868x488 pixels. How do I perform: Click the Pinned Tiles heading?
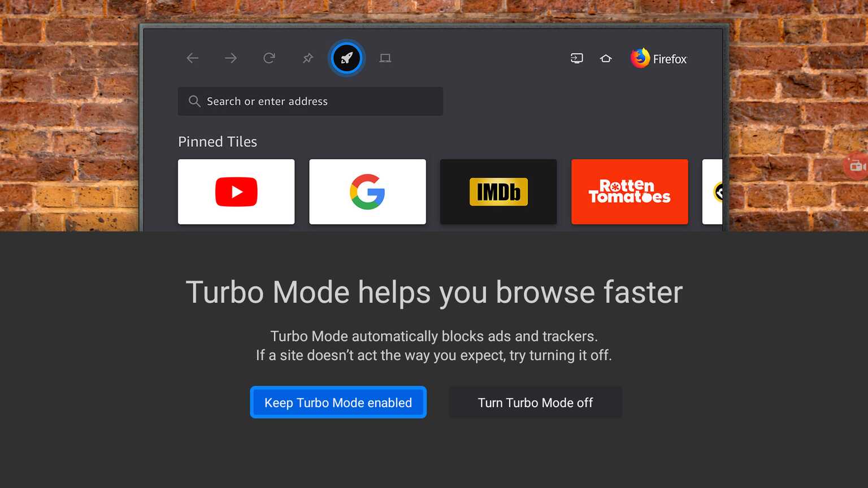[x=218, y=142]
